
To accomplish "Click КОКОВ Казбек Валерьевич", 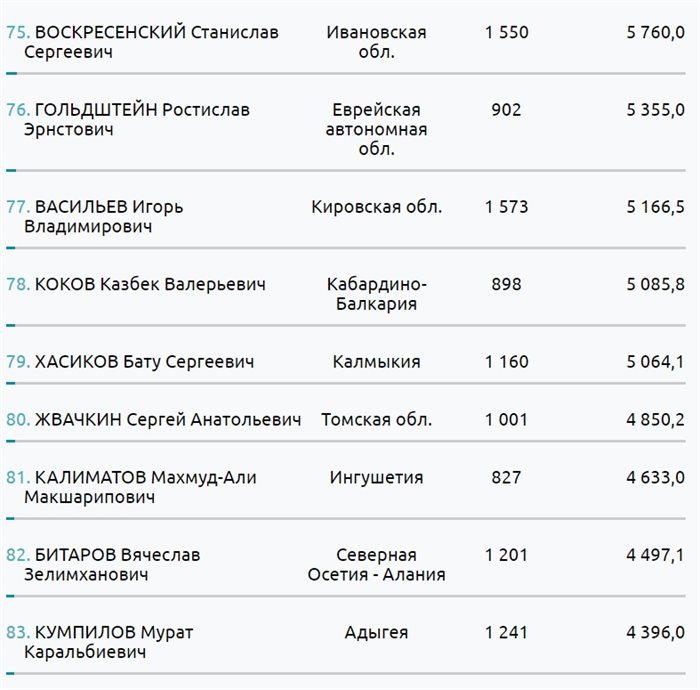I will (x=150, y=285).
